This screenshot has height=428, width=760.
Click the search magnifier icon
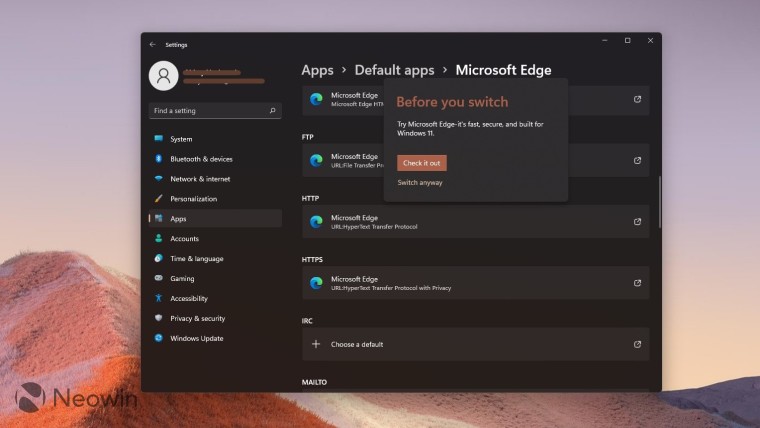(x=272, y=111)
